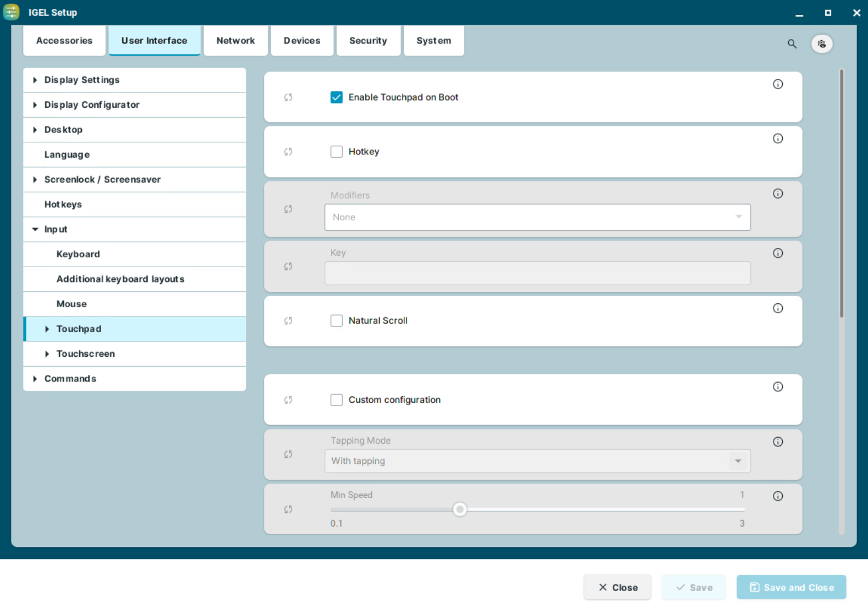Open the Security tab
Screen dimensions: 868x614
point(368,41)
